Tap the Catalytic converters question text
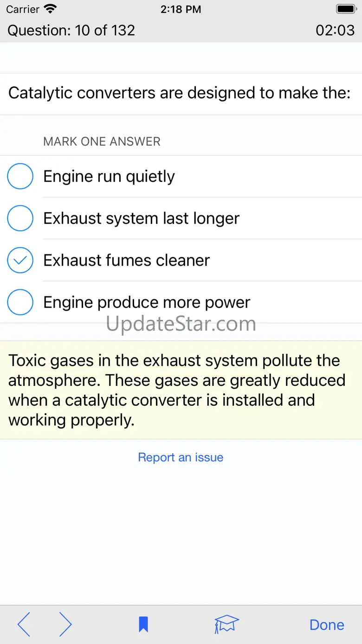This screenshot has width=362, height=644. click(x=180, y=93)
